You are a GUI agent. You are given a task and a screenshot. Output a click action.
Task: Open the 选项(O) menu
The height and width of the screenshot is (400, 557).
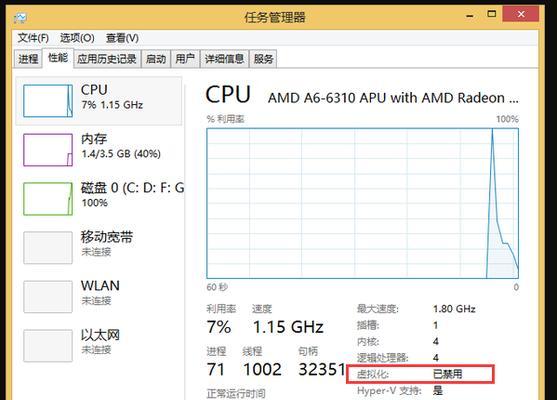click(x=77, y=38)
